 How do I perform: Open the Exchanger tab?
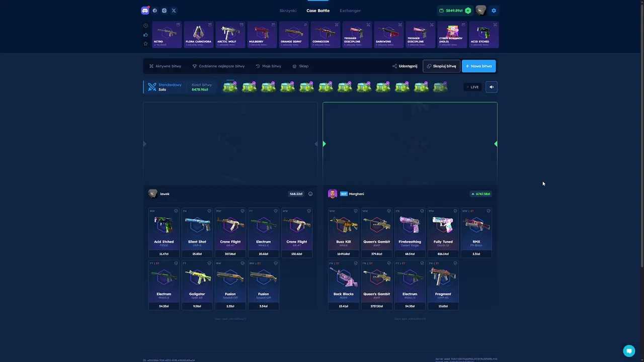350,11
